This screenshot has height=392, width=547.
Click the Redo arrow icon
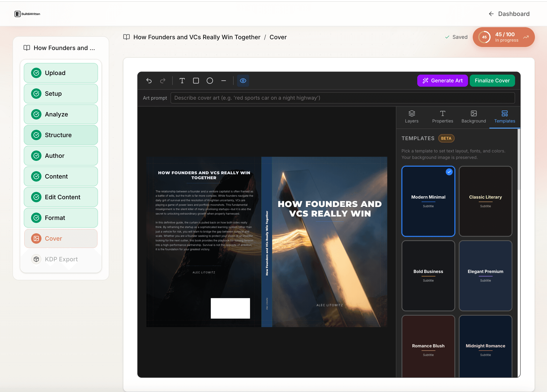[163, 81]
